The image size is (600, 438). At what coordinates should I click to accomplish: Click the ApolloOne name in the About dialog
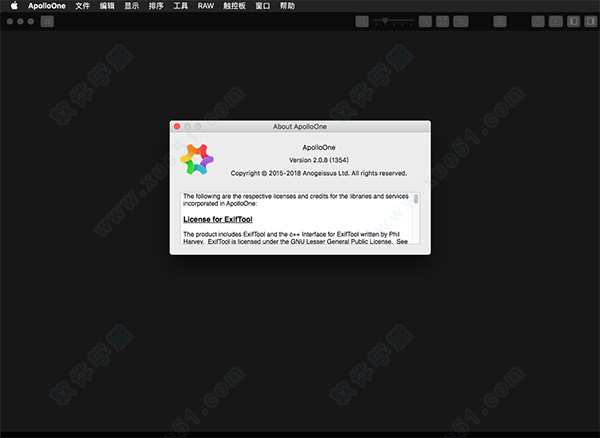319,147
